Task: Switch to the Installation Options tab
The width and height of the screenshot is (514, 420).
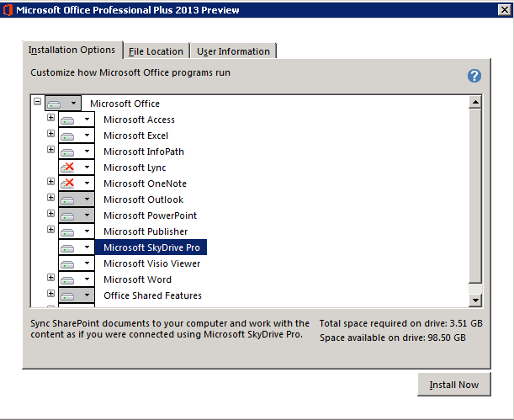Action: [x=72, y=50]
